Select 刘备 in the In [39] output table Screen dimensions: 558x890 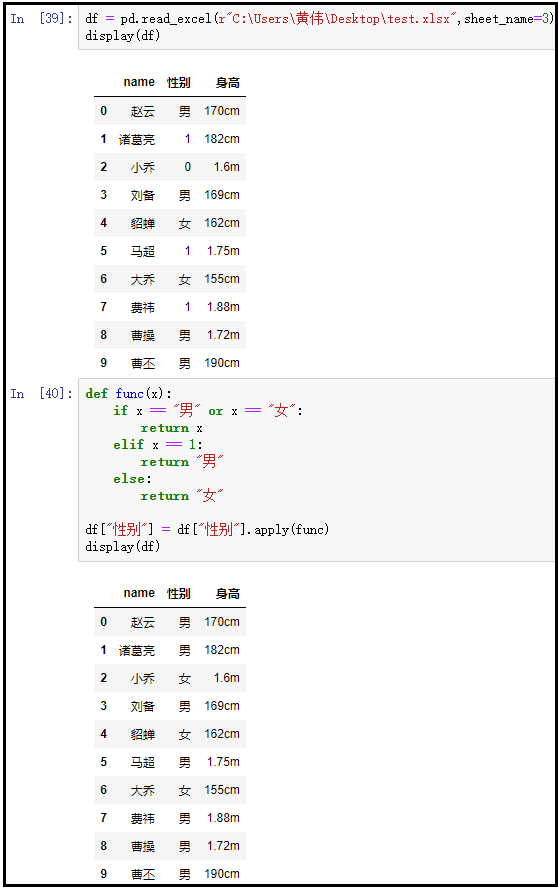pyautogui.click(x=142, y=195)
